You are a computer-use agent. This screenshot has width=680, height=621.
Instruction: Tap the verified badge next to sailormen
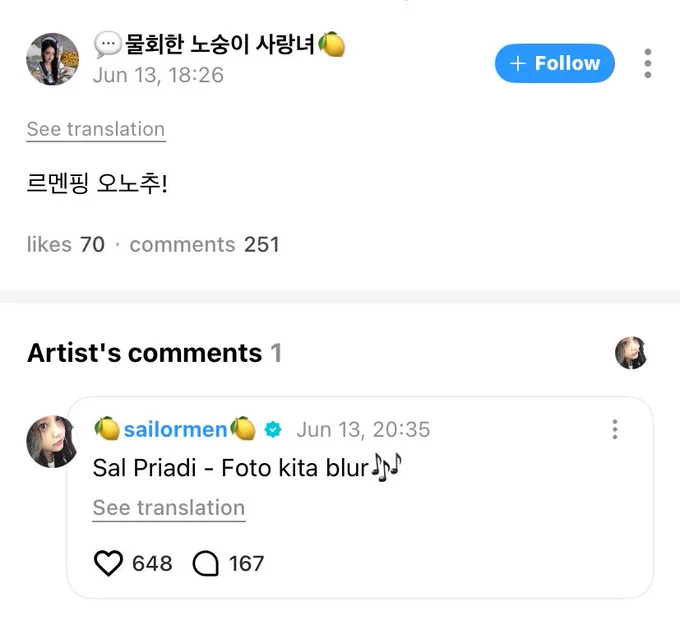click(273, 430)
